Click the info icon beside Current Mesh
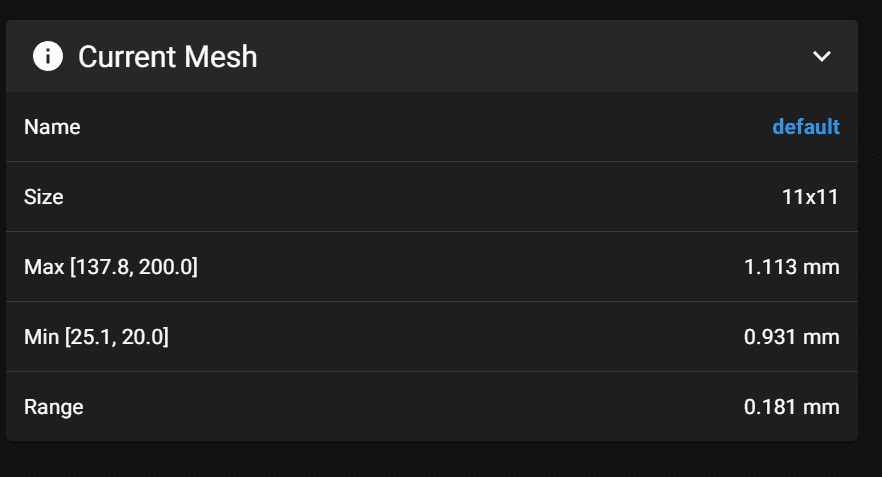882x477 pixels. coord(48,56)
